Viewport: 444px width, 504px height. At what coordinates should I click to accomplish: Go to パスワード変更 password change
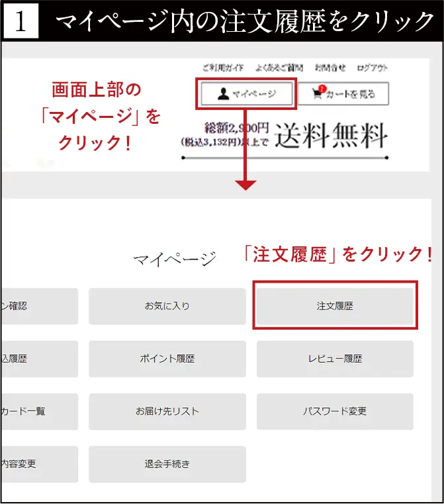coord(335,411)
